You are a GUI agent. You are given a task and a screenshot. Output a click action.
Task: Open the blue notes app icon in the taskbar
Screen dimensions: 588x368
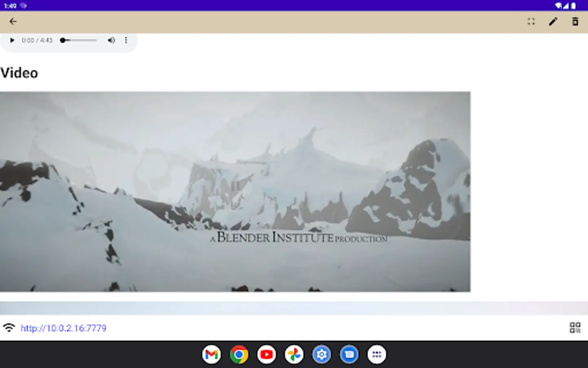(x=349, y=355)
